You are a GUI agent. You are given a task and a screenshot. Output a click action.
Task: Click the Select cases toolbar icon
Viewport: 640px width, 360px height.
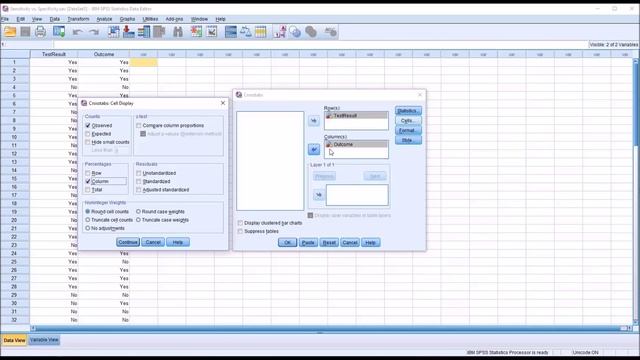click(x=260, y=32)
